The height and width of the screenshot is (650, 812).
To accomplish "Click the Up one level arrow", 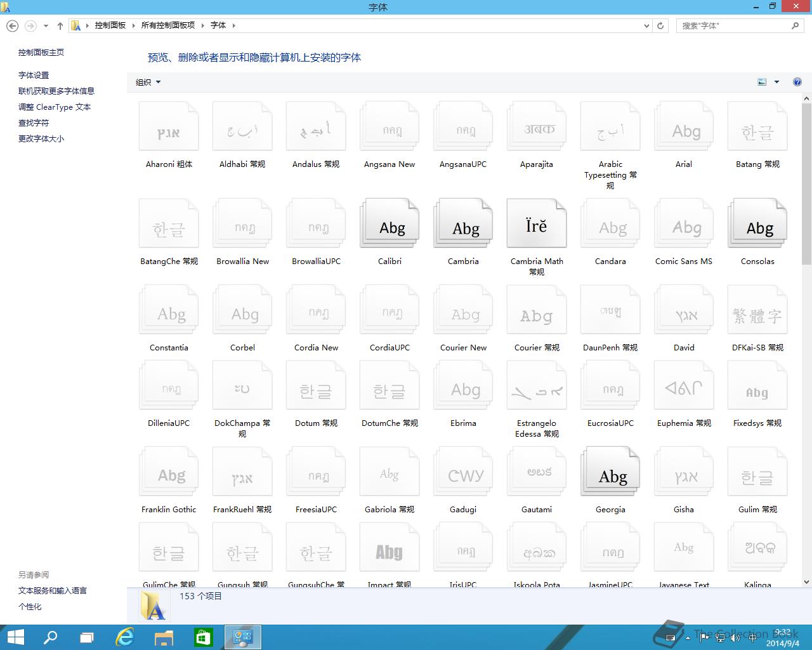I will tap(60, 26).
